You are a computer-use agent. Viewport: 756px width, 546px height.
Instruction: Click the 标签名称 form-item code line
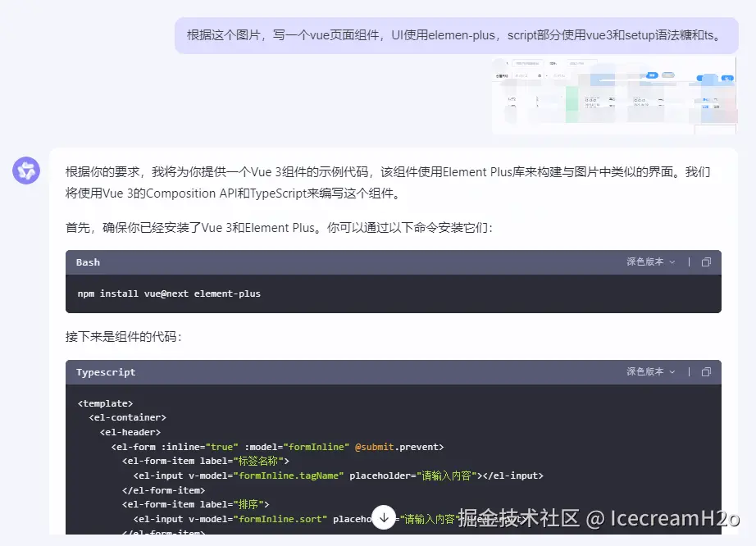(x=205, y=461)
